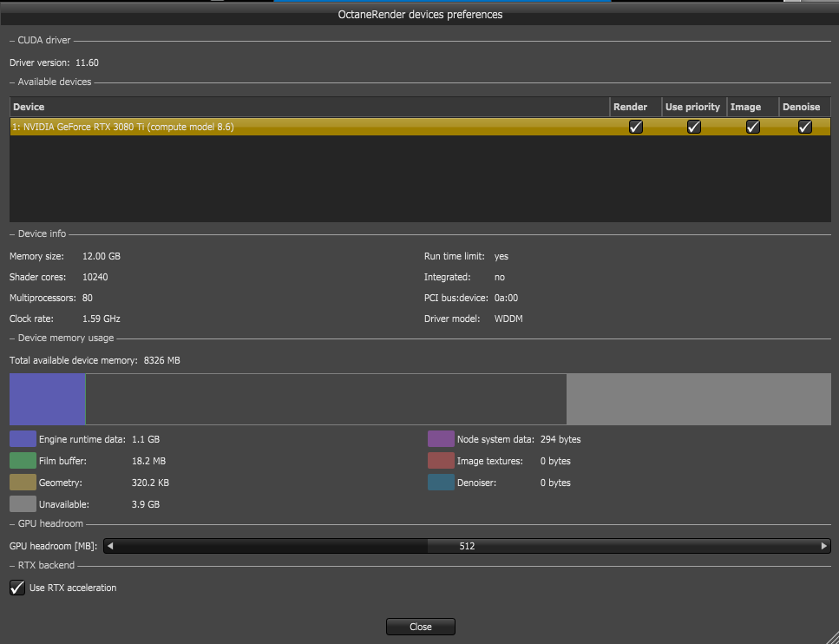The height and width of the screenshot is (644, 839).
Task: Click the Close button
Action: [x=421, y=627]
